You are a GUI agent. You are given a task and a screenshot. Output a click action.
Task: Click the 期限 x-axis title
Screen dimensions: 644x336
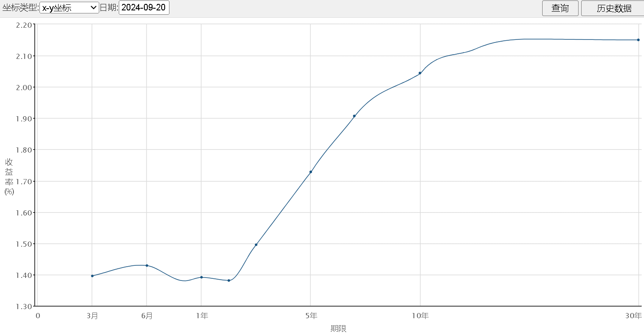[x=338, y=329]
